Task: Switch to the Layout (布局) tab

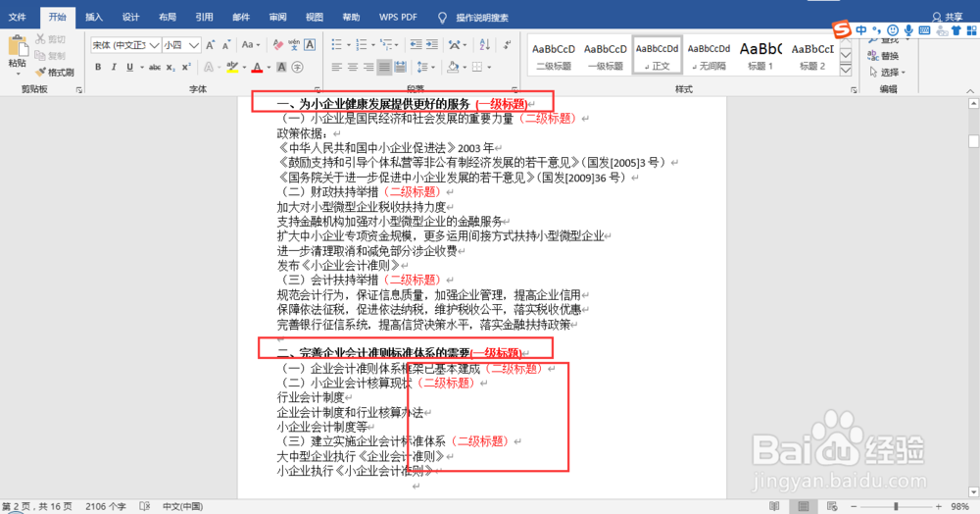Action: pos(168,17)
